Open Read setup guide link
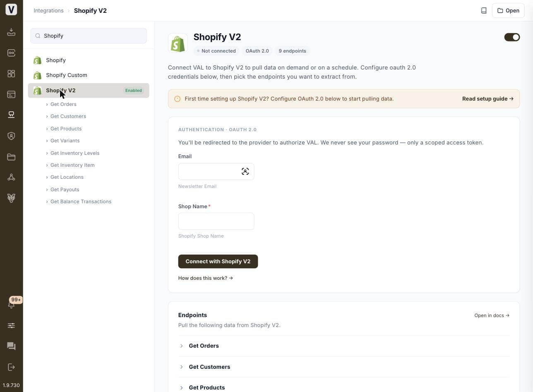533x392 pixels. [488, 99]
